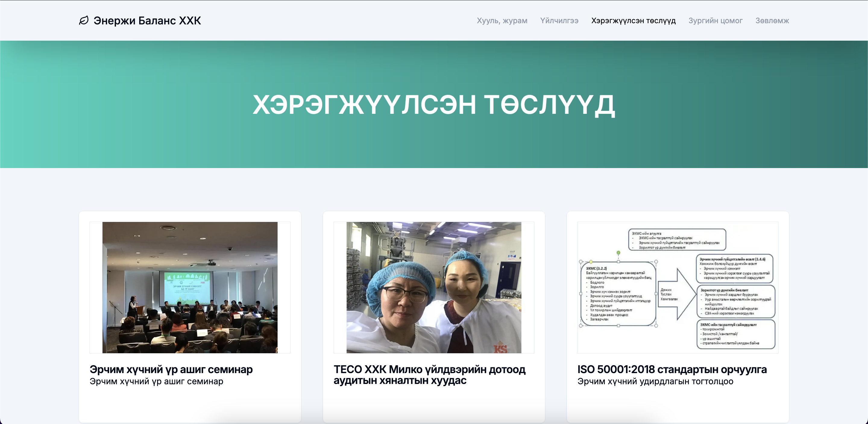
Task: Open the Хууль, журам menu item
Action: 502,21
